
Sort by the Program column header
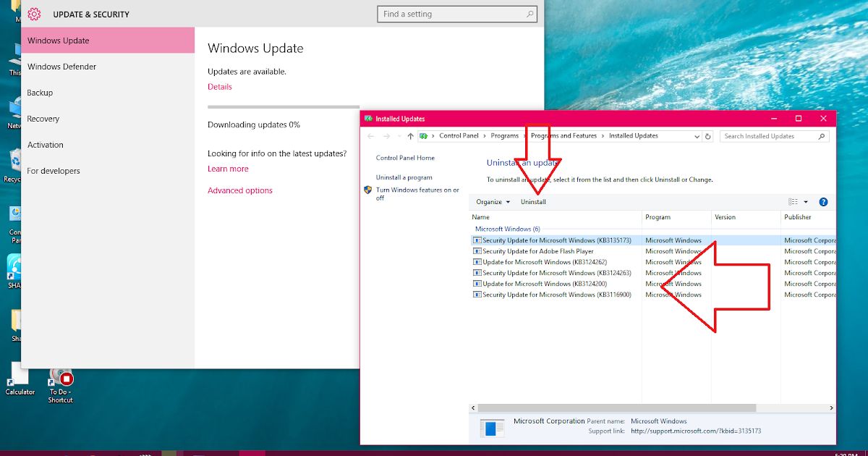676,217
